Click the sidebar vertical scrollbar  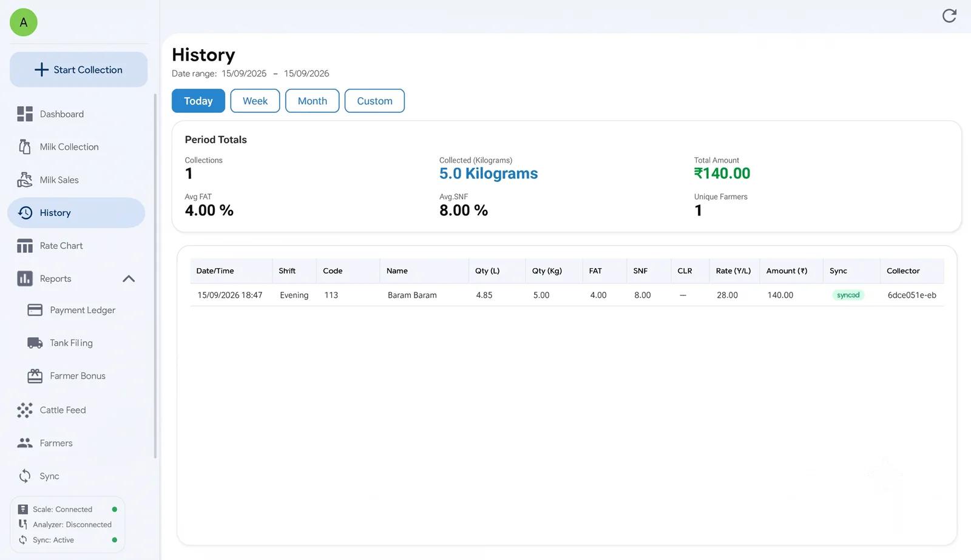point(155,276)
